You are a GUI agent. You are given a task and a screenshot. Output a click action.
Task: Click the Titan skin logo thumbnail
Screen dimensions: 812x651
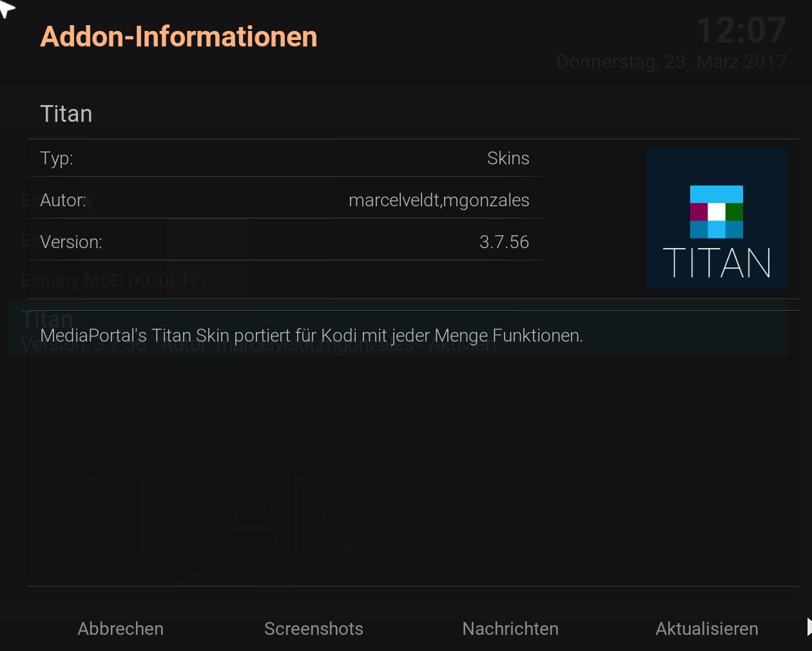click(717, 219)
